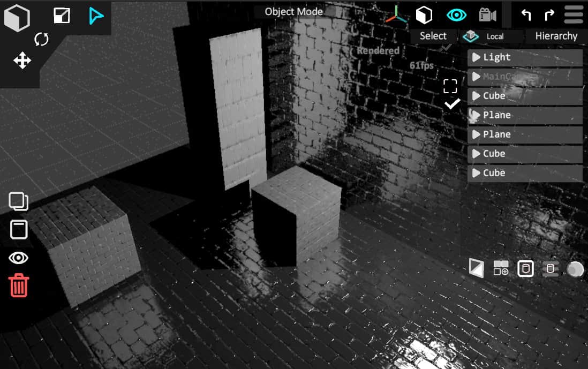Image resolution: width=588 pixels, height=369 pixels.
Task: Click the add-grid icon with plus sign
Action: pos(501,268)
